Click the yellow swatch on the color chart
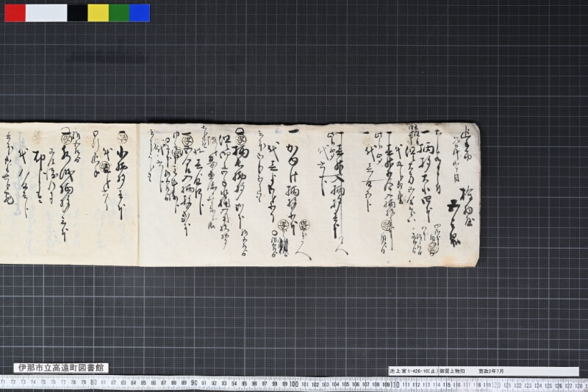The image size is (588, 392). tap(98, 13)
